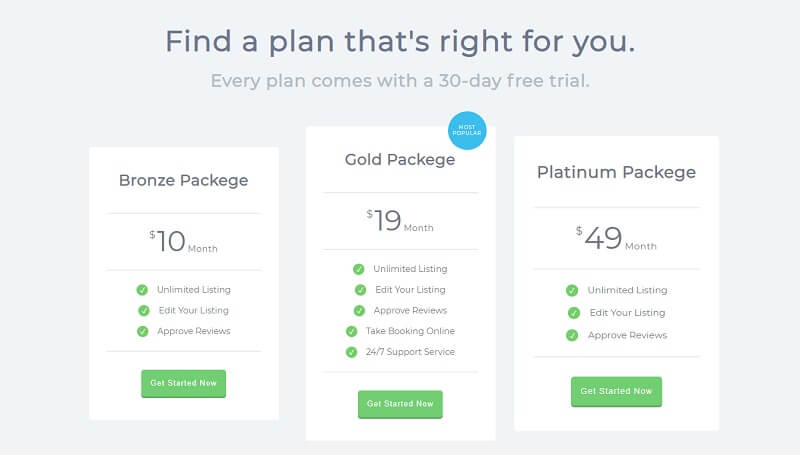Click checkmark beside 24/7 Support Service
The height and width of the screenshot is (455, 800).
click(x=352, y=352)
